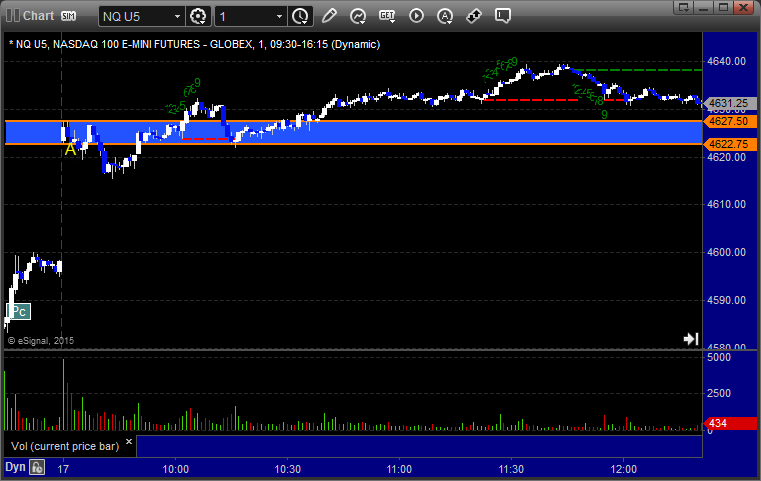Click the chart window grip icon
The width and height of the screenshot is (761, 481).
coord(13,16)
